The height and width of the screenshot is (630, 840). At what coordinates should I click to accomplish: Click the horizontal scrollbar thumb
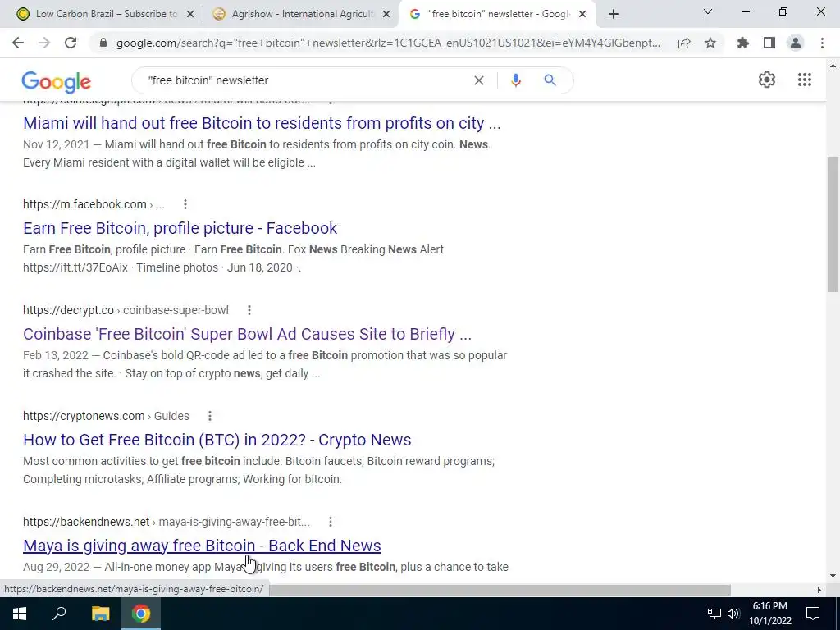point(500,590)
